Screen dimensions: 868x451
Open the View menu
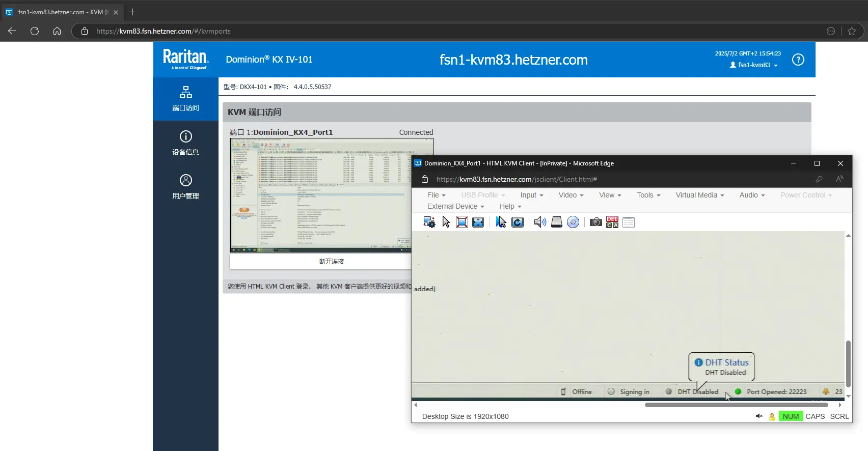tap(610, 195)
